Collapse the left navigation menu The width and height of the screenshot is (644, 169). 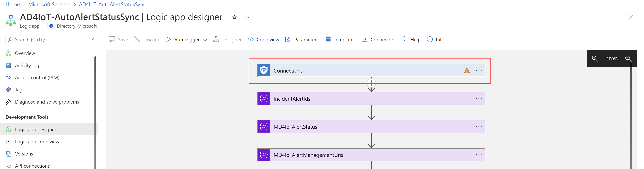point(92,40)
